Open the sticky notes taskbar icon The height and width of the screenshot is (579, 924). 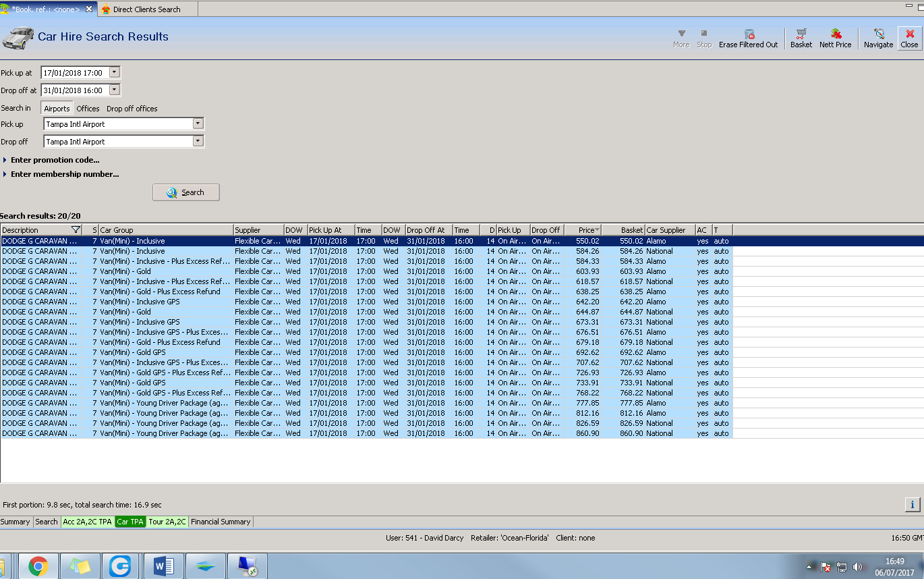coord(80,566)
